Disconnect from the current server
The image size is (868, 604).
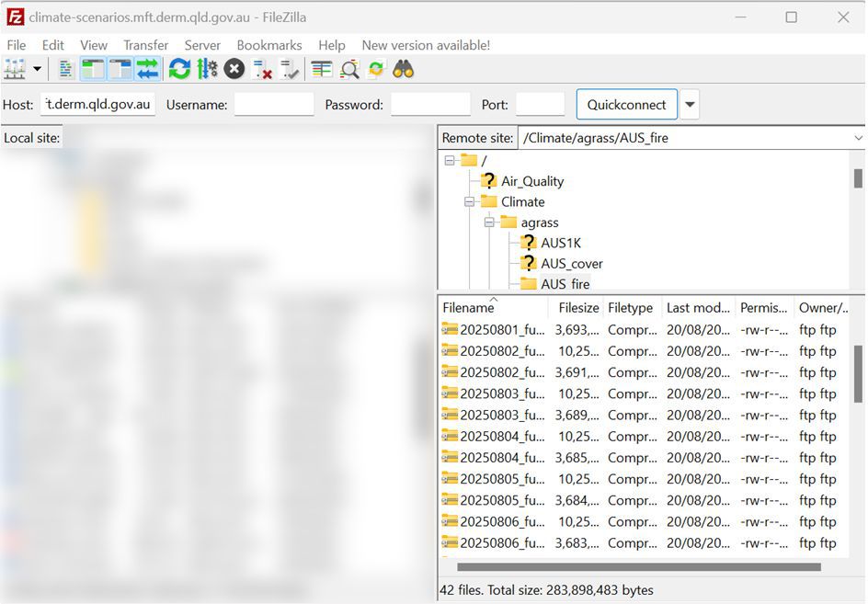(x=263, y=69)
